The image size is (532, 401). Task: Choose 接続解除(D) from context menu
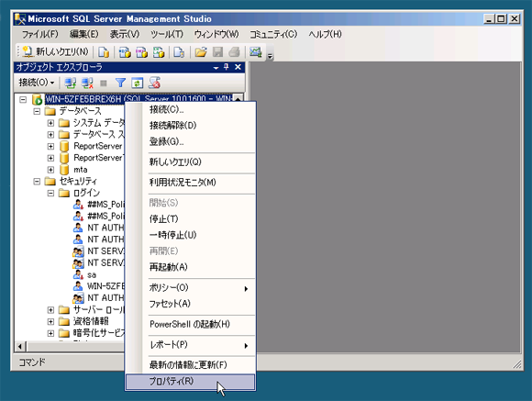click(191, 126)
